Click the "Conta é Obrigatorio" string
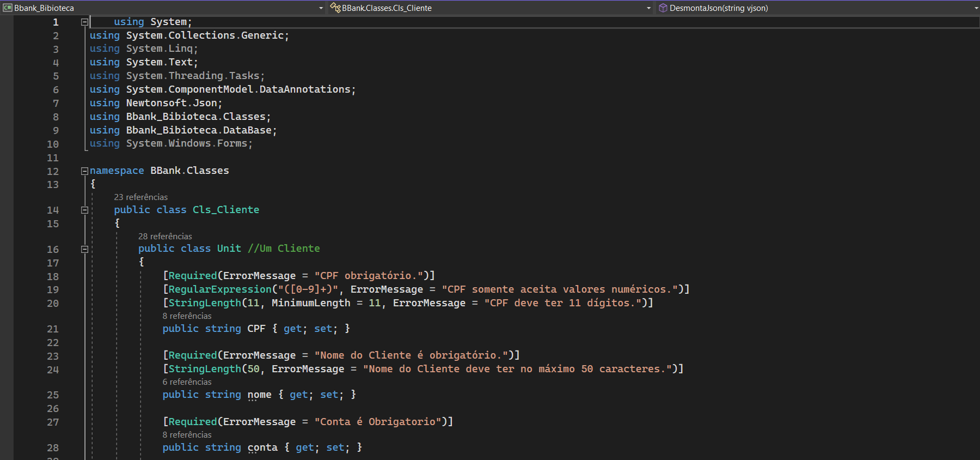The height and width of the screenshot is (460, 980). 378,422
